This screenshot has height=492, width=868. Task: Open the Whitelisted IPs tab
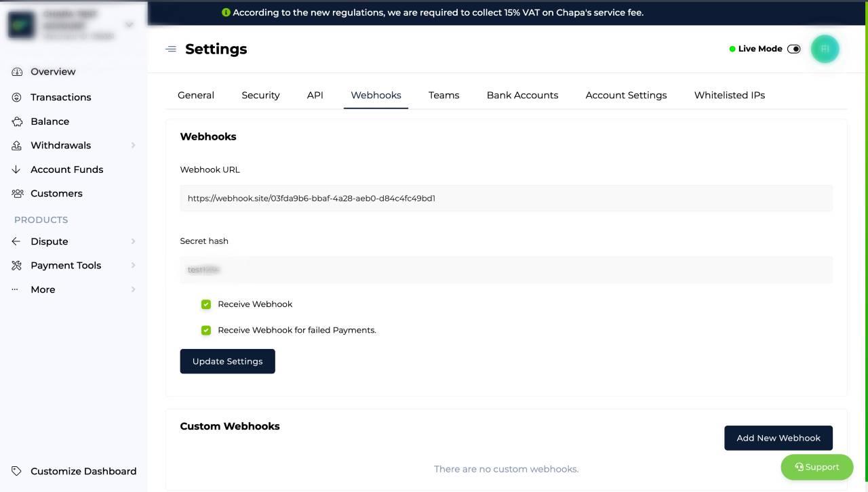pyautogui.click(x=729, y=95)
